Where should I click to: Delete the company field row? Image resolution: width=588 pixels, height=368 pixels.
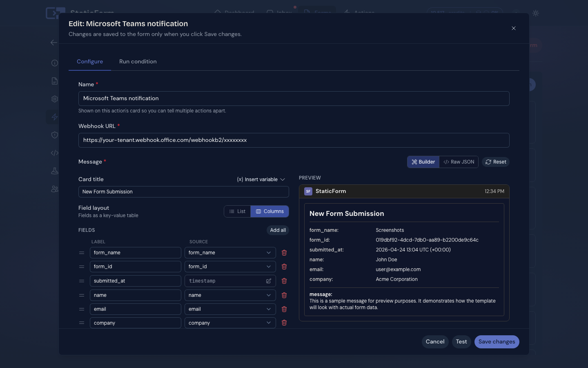(x=284, y=323)
